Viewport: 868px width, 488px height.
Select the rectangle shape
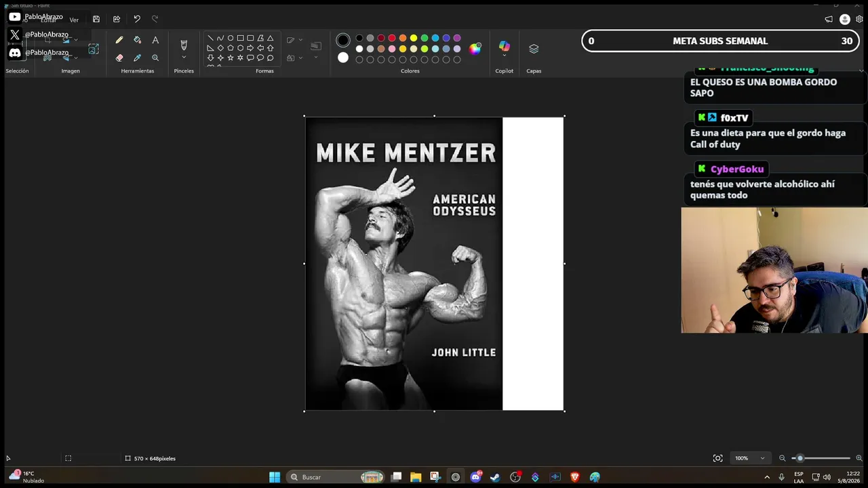240,38
